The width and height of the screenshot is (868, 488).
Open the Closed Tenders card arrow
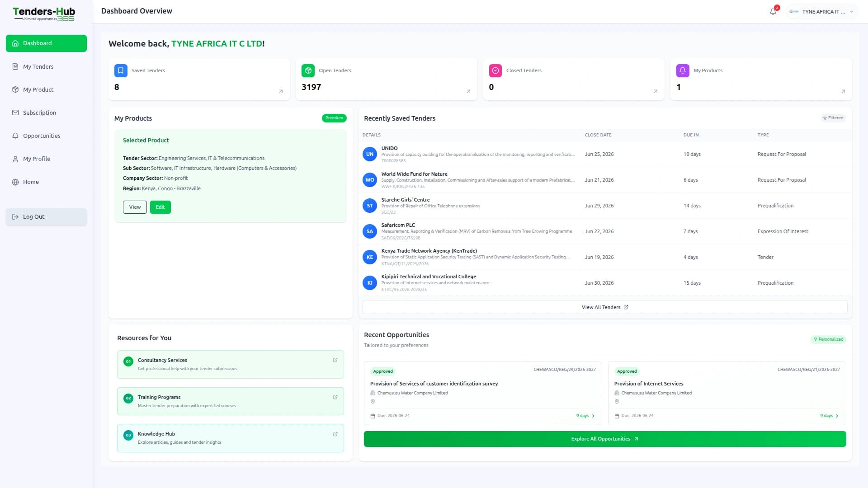pyautogui.click(x=656, y=91)
